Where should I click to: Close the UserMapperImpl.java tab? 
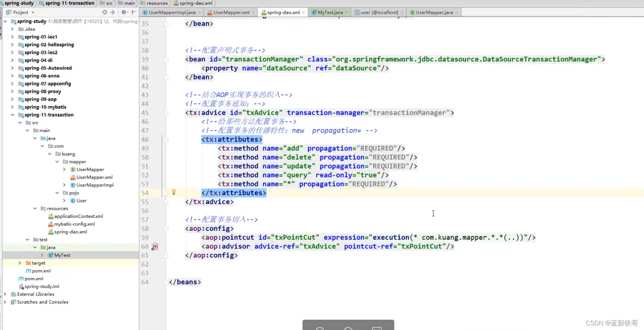(199, 13)
